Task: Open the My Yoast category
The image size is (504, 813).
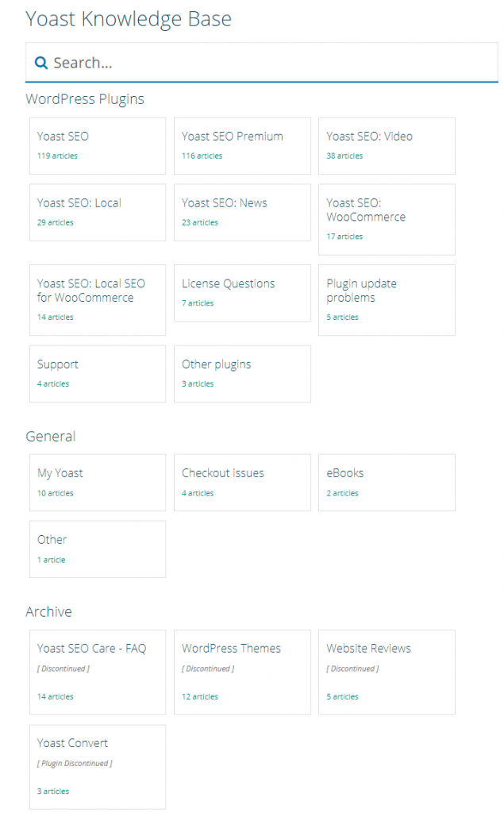Action: pyautogui.click(x=98, y=483)
